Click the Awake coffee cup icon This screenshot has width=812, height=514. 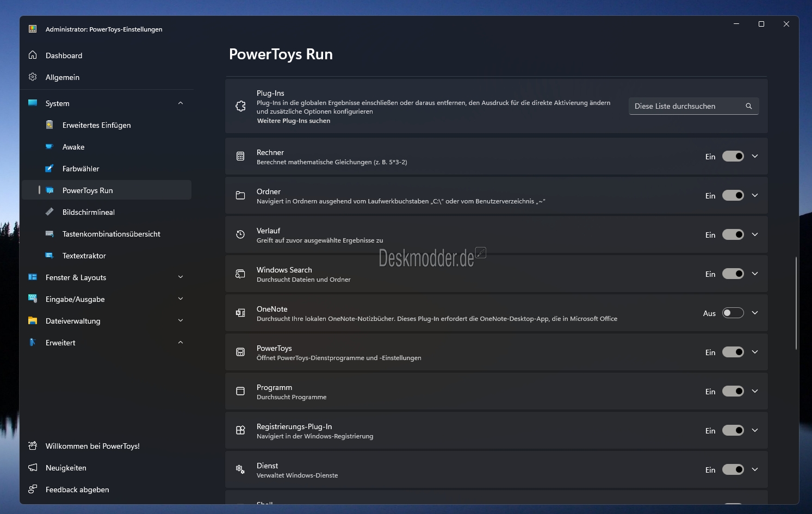click(49, 146)
